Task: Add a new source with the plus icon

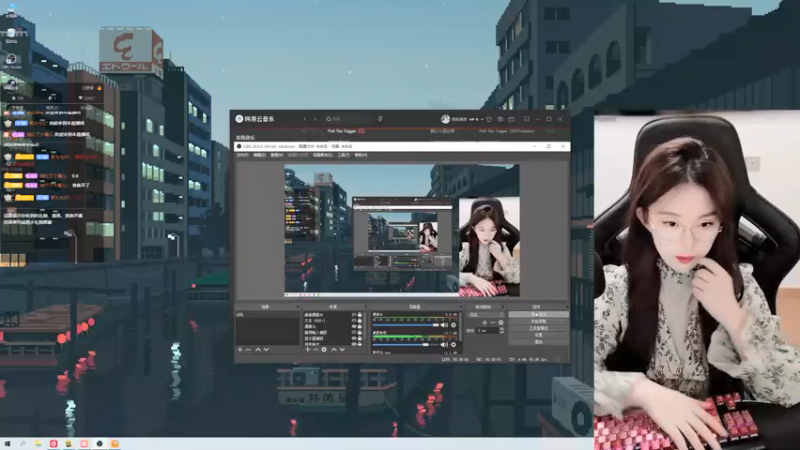Action: 308,349
